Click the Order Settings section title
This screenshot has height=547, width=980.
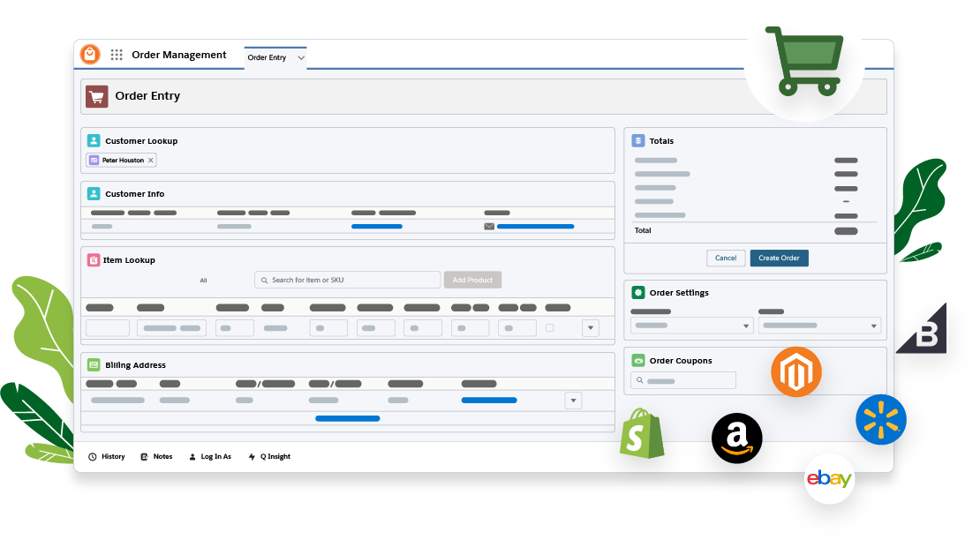coord(679,293)
